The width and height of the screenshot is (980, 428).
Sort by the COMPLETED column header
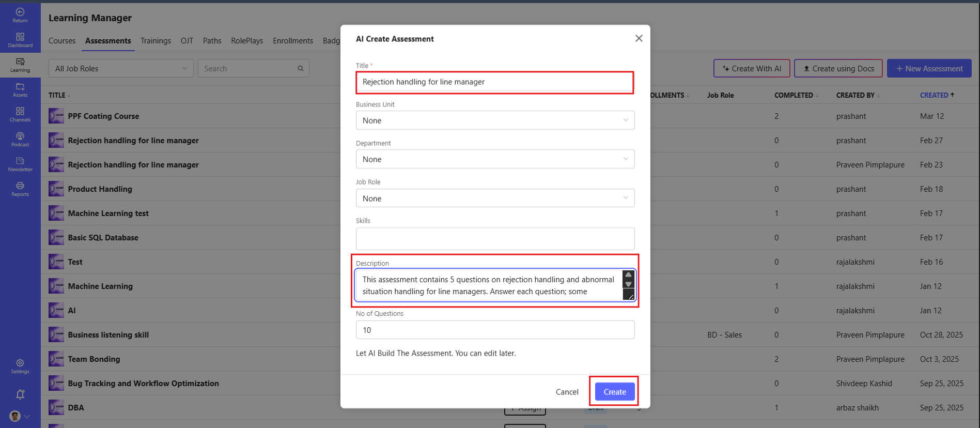[x=796, y=95]
